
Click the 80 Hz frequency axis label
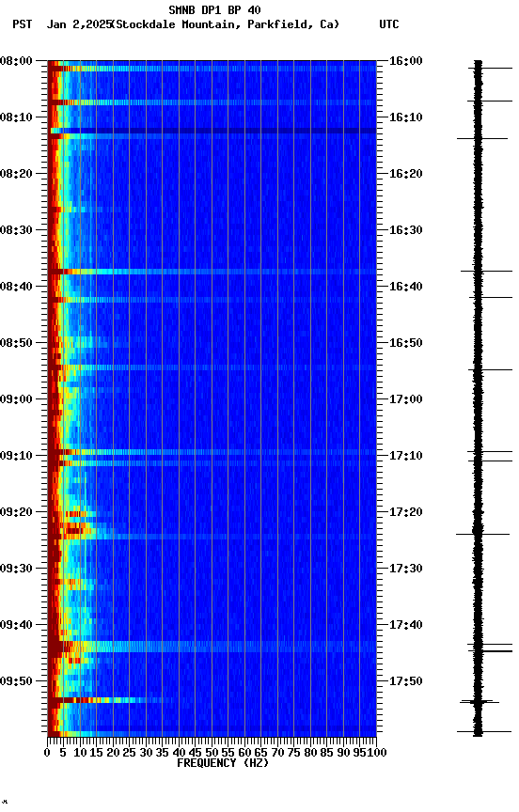310,753
